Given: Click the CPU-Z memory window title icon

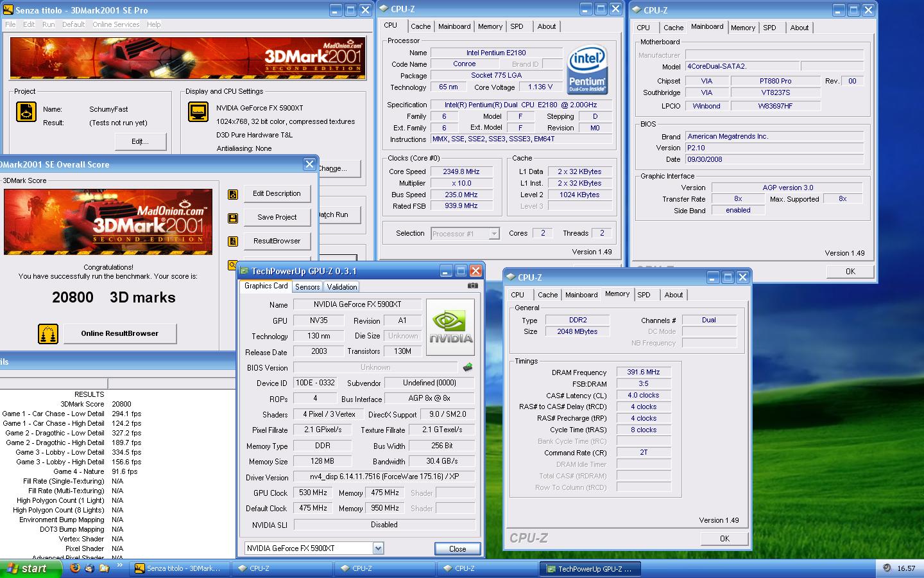Looking at the screenshot, I should [511, 277].
